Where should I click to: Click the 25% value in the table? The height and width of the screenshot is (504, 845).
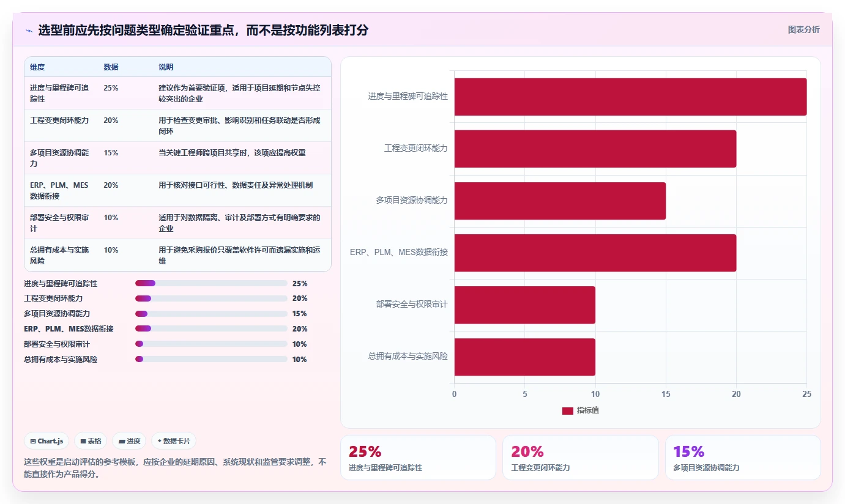point(111,88)
